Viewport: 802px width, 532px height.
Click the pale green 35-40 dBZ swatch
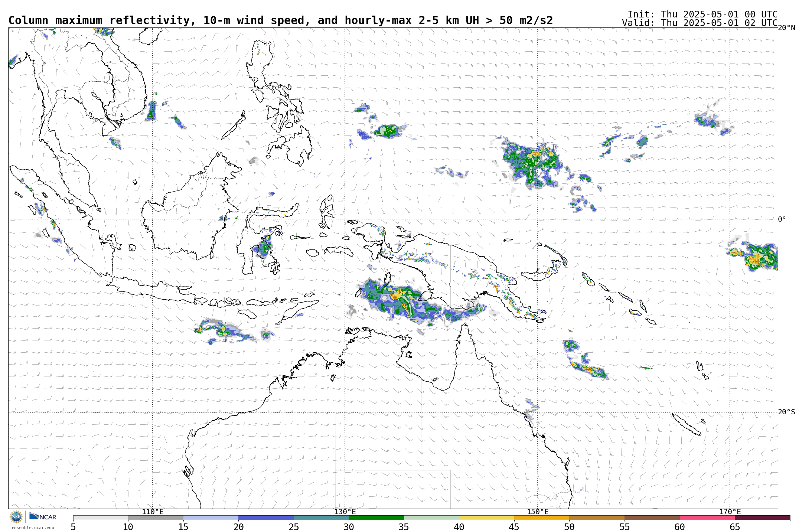coord(431,518)
